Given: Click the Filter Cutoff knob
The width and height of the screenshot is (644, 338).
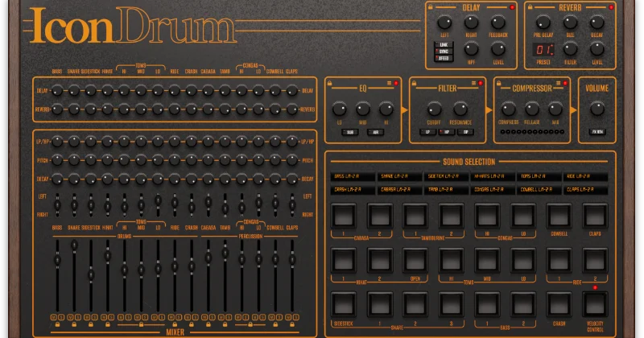Looking at the screenshot, I should click(434, 109).
